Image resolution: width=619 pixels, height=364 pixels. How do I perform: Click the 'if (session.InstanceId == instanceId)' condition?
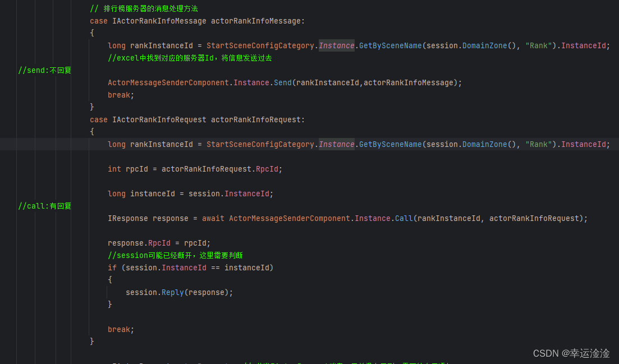191,268
